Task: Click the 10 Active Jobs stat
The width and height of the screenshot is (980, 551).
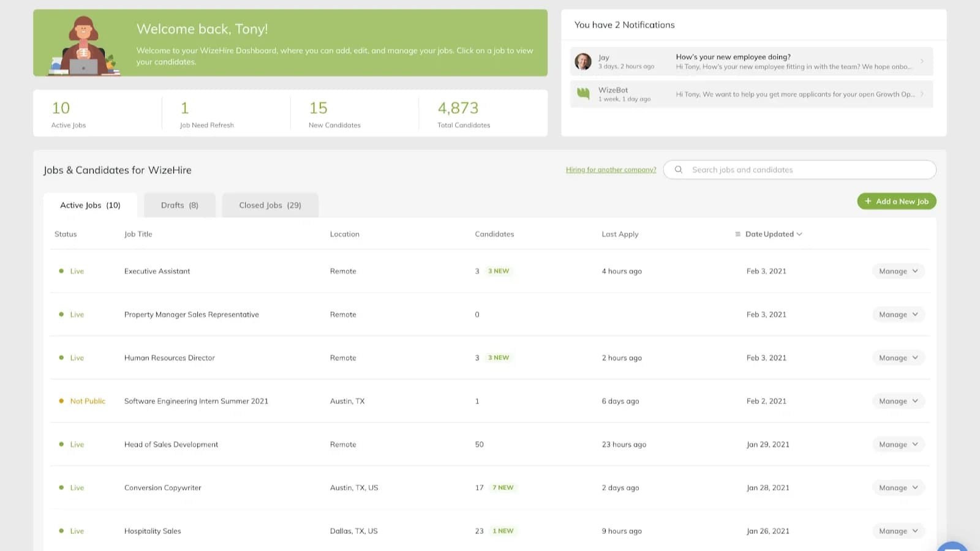Action: pos(69,114)
